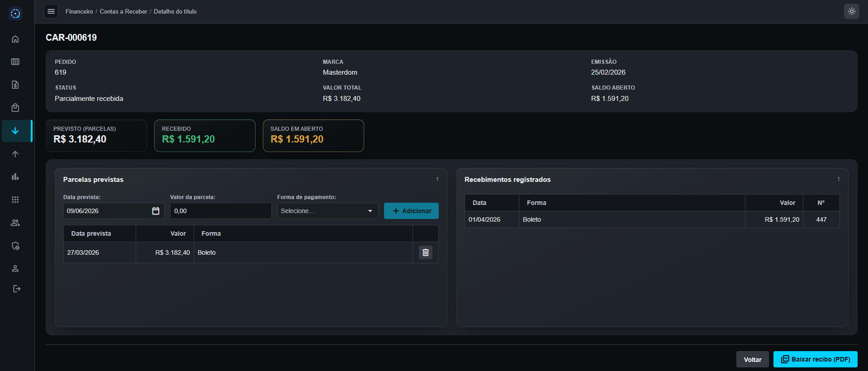Click the Parcialmente recebida status
This screenshot has width=868, height=371.
click(89, 99)
